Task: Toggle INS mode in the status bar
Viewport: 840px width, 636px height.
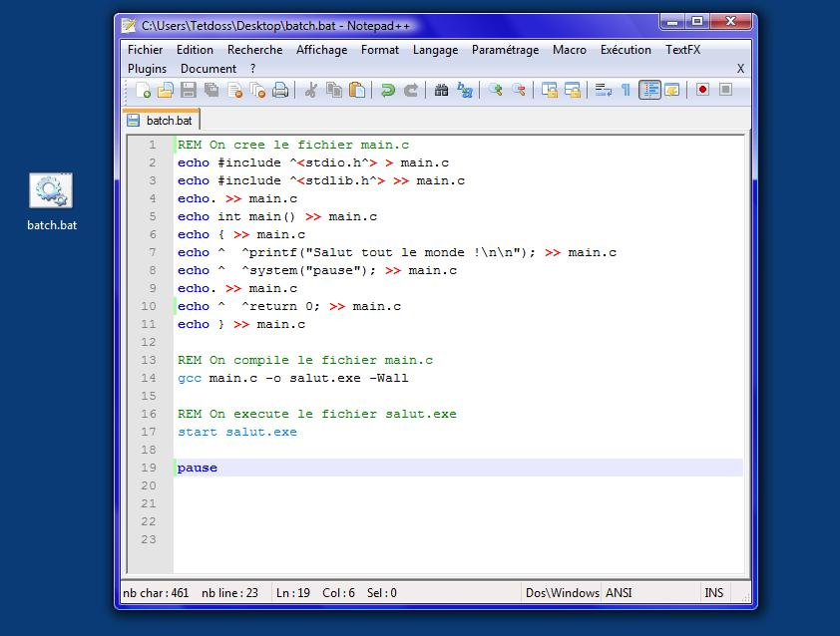Action: click(714, 593)
